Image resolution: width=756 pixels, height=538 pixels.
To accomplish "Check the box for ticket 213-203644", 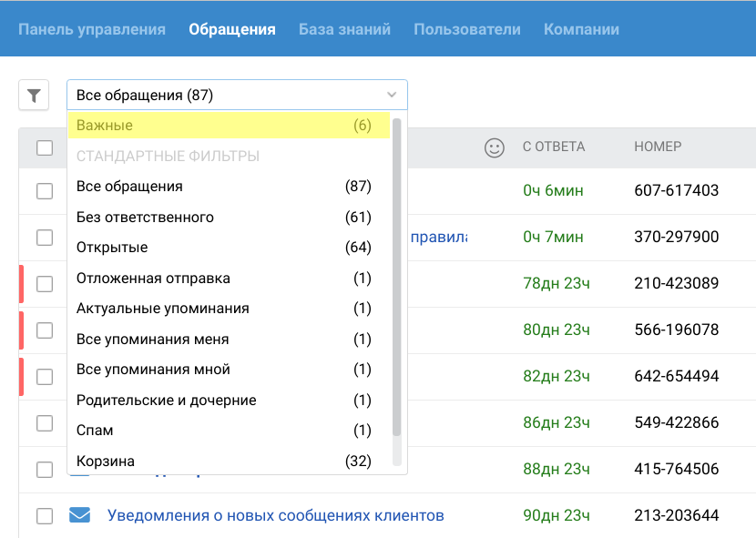I will click(x=45, y=516).
